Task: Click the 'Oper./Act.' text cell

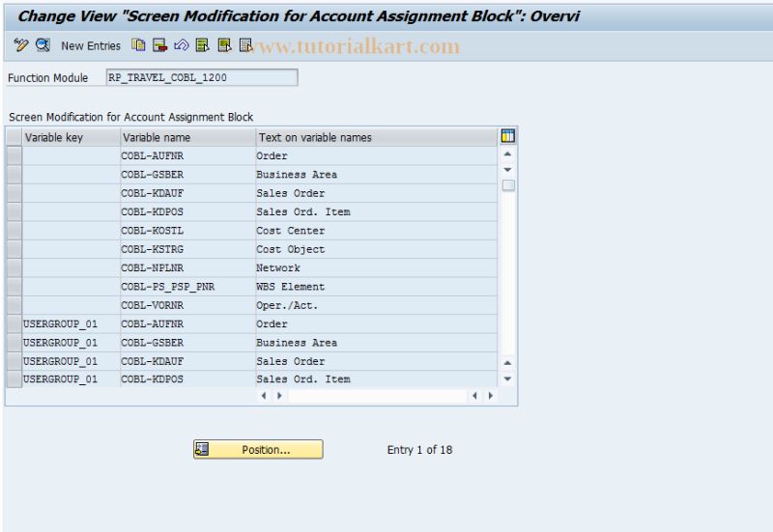Action: (377, 305)
